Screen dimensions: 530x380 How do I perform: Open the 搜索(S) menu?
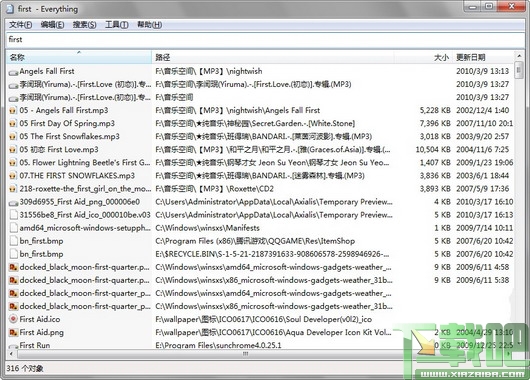(85, 25)
